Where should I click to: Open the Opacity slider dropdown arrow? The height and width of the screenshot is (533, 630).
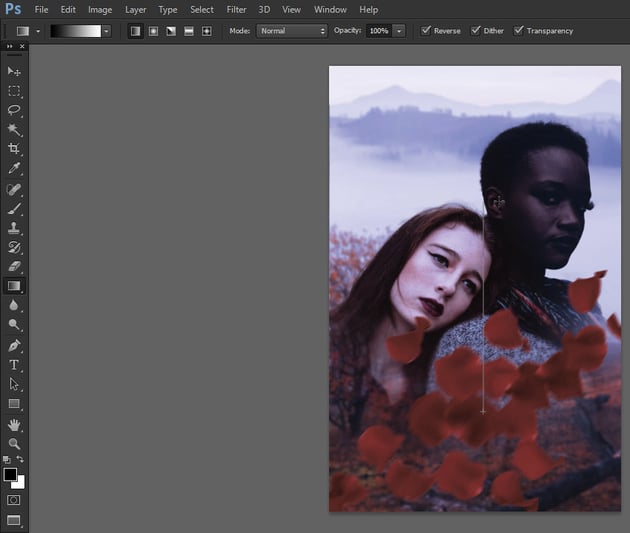(x=399, y=31)
